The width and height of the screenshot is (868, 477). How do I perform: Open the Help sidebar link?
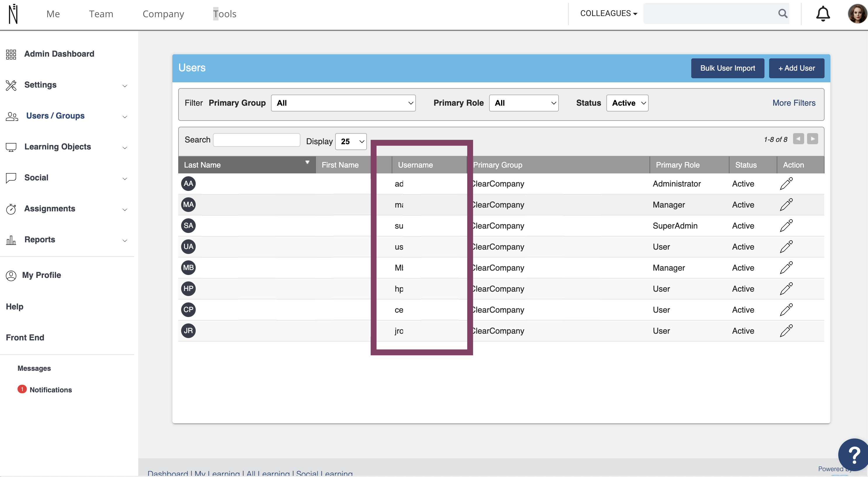pos(15,306)
